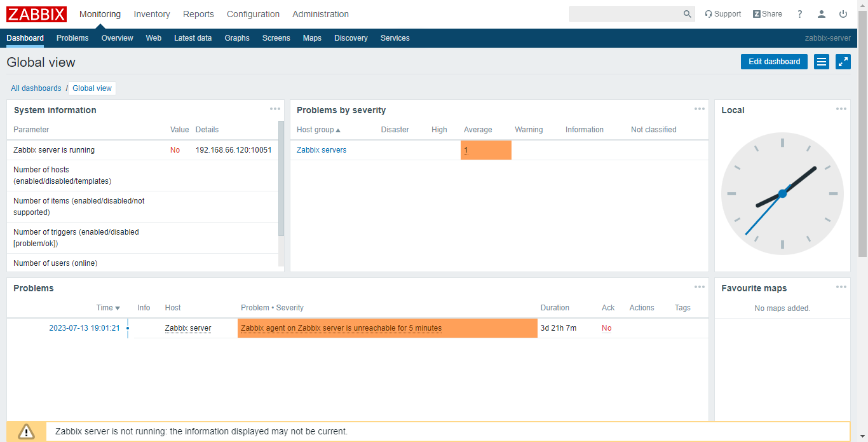Click the analog clock face
The image size is (868, 442).
pos(782,193)
